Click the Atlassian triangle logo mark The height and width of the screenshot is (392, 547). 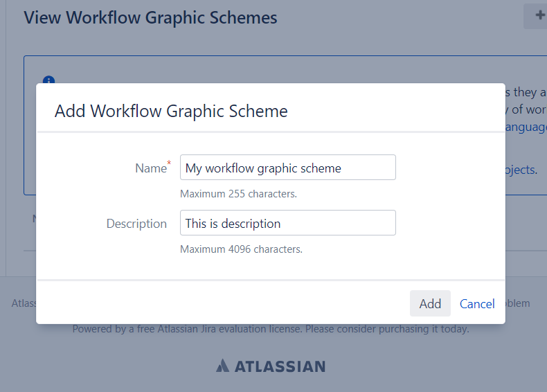(x=222, y=366)
